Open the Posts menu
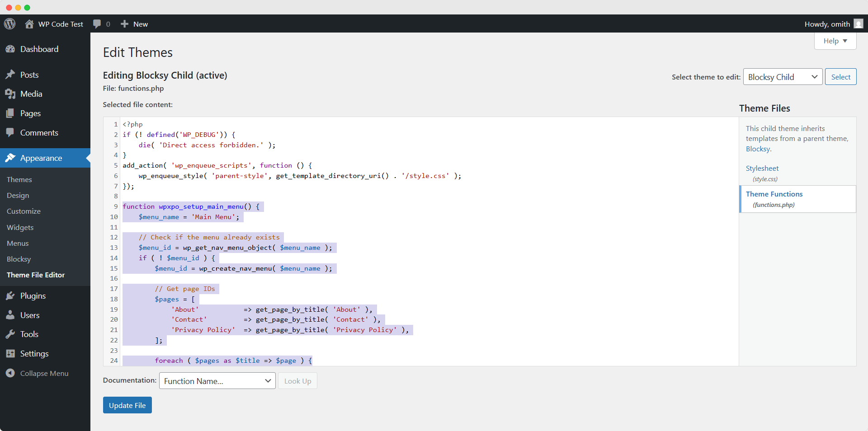 point(29,75)
